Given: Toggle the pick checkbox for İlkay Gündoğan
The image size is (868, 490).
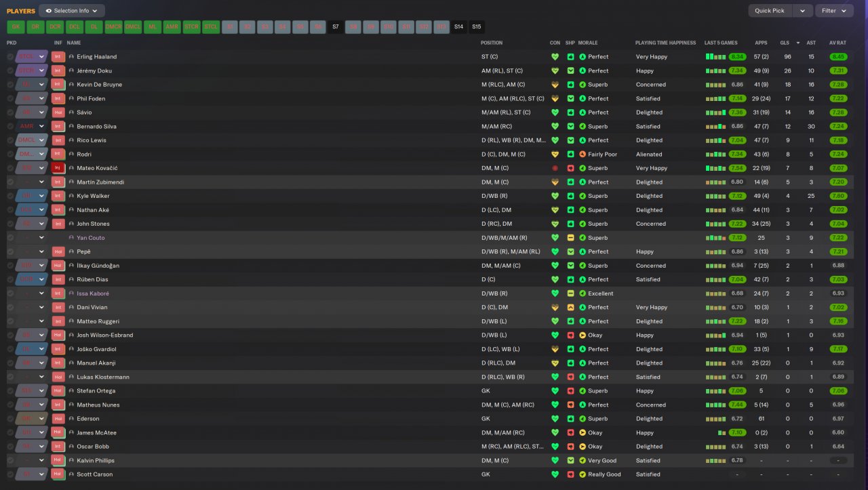Looking at the screenshot, I should click(x=10, y=266).
